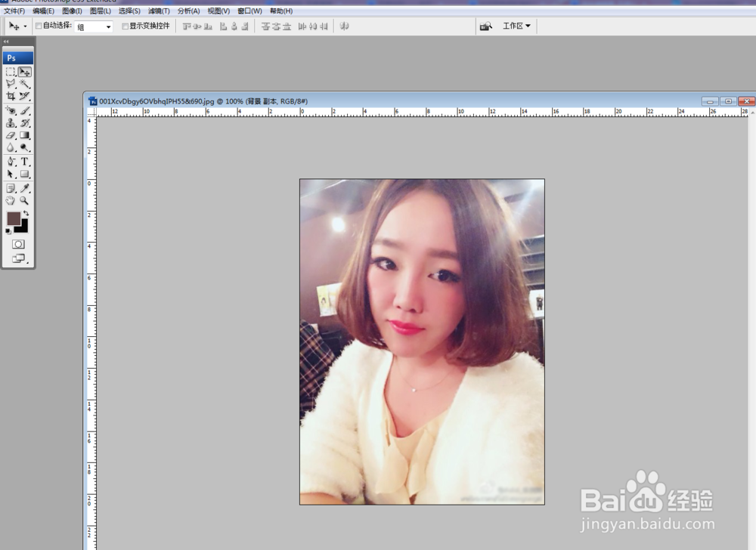756x550 pixels.
Task: Enable the 显示变换控件 checkbox
Action: click(125, 26)
